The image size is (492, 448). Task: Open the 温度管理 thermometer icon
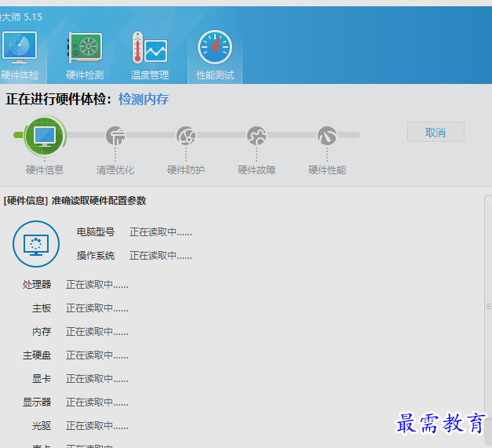(150, 47)
